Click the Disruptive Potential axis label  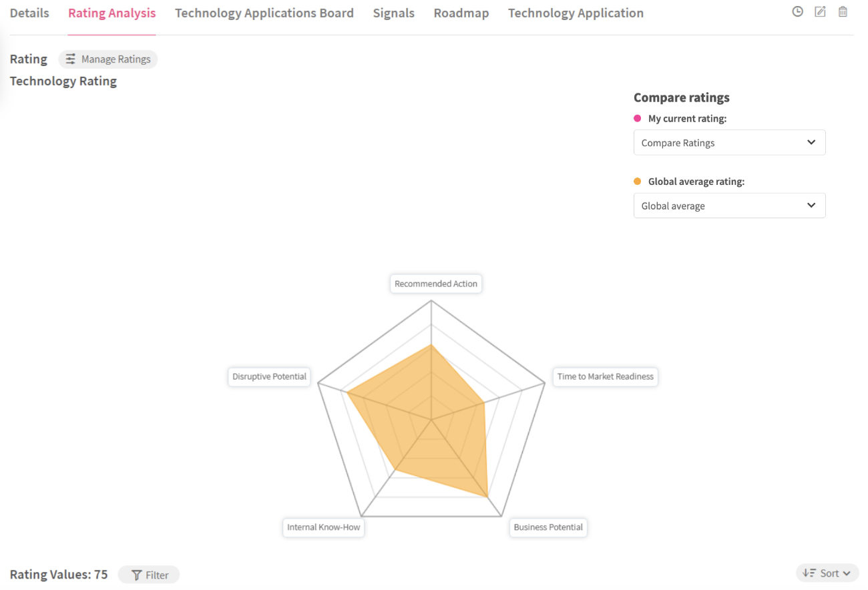[269, 376]
